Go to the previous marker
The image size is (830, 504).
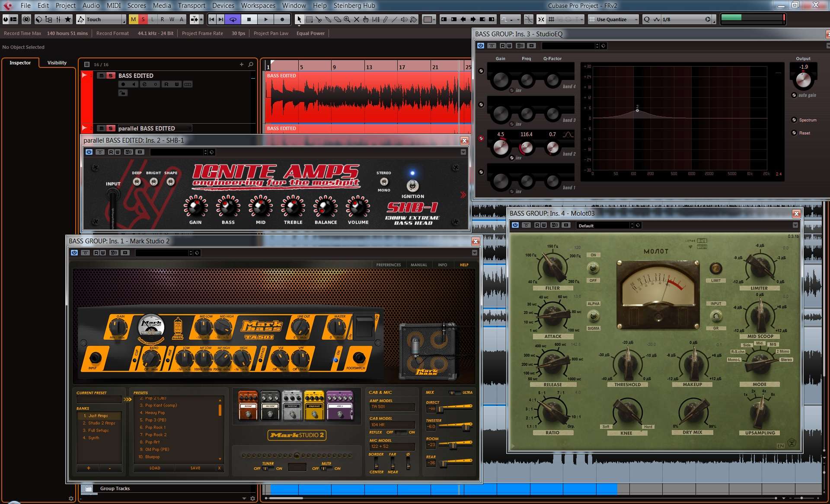coord(211,19)
